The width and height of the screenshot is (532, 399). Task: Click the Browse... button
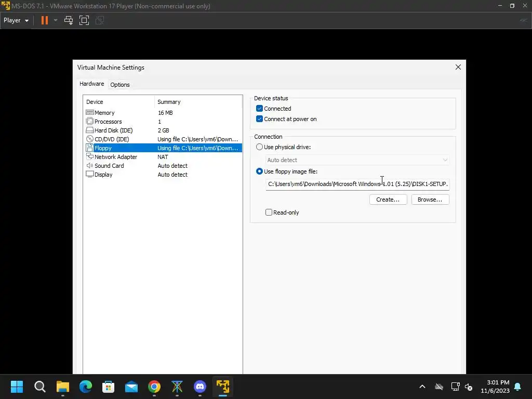click(x=430, y=199)
